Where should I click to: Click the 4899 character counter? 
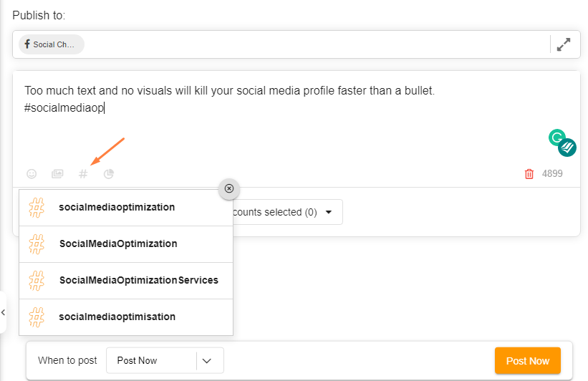552,173
